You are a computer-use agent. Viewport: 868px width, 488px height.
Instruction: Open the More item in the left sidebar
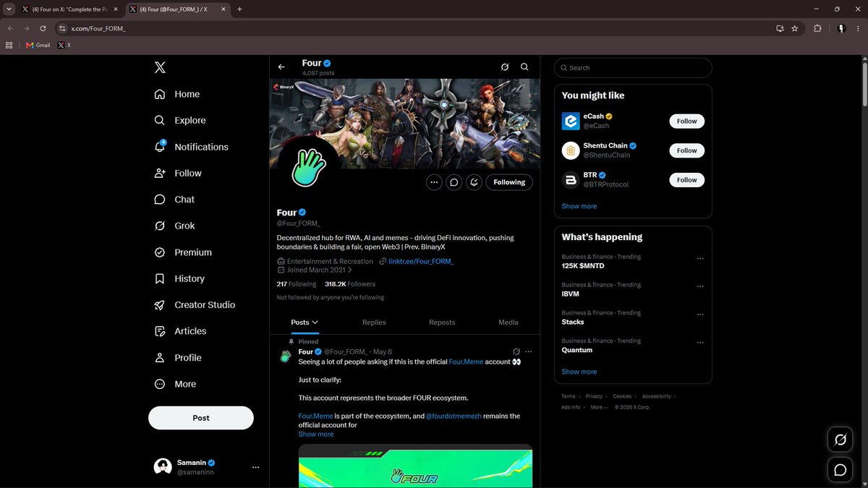175,384
